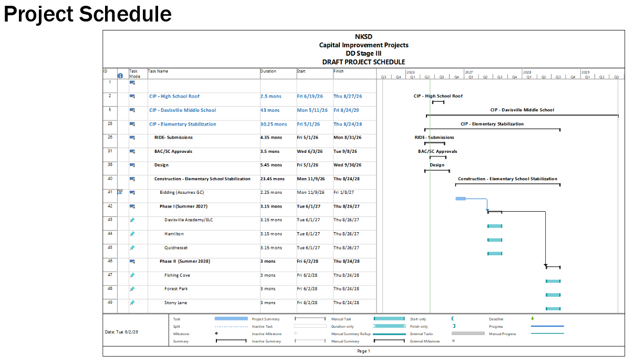
Task: Click the Task Name column header
Action: [204, 74]
